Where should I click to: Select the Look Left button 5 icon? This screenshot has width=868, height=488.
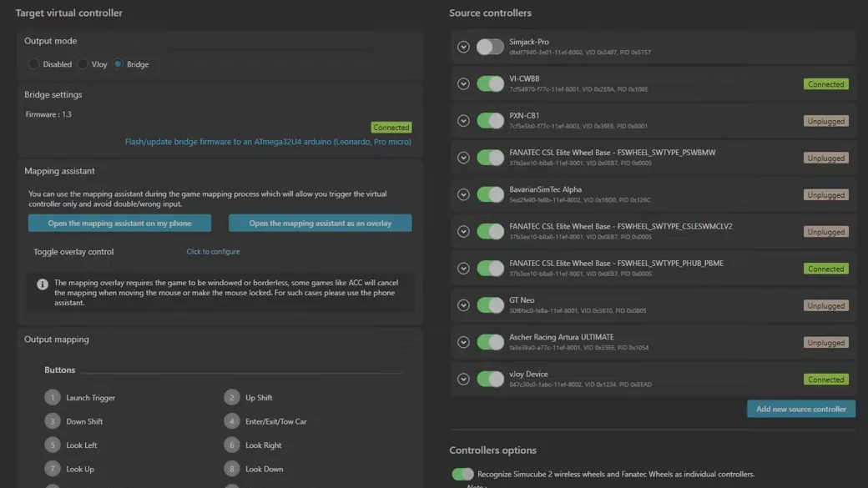coord(53,445)
